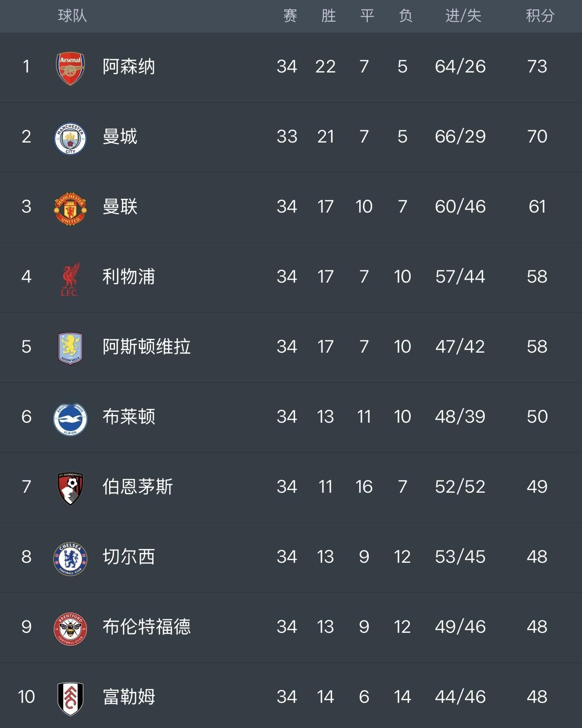Select Bournemouth's 52/52 goals record
The height and width of the screenshot is (728, 582).
tap(460, 487)
